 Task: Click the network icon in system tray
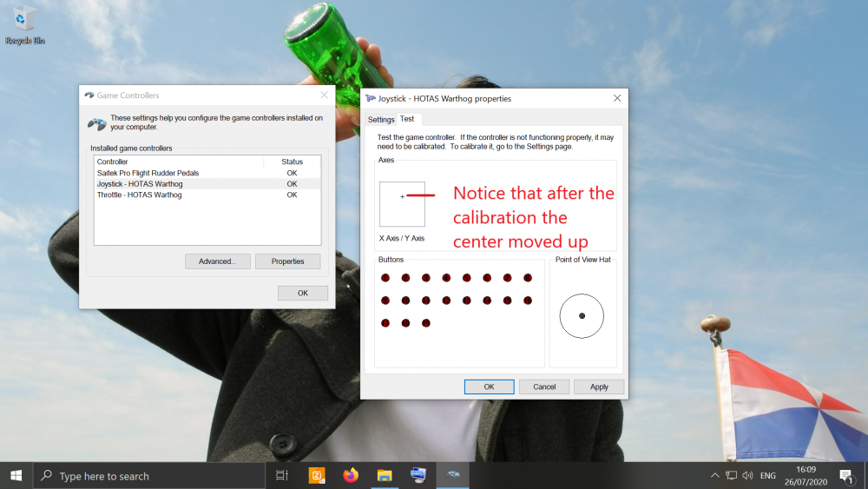(x=731, y=475)
